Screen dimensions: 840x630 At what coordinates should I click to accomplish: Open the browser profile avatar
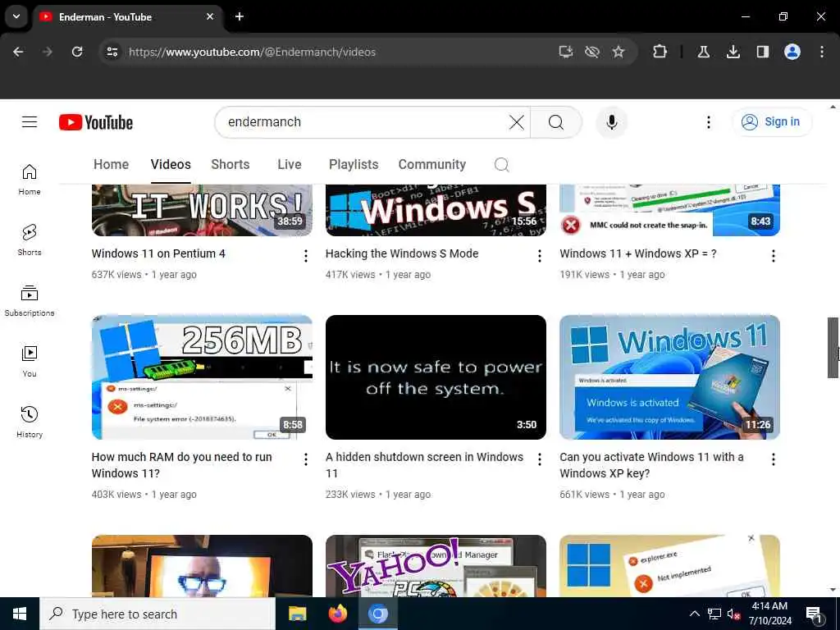(x=792, y=52)
